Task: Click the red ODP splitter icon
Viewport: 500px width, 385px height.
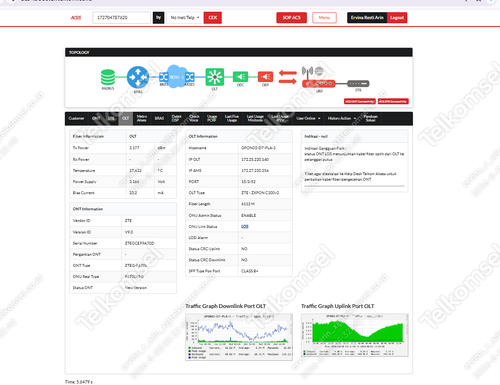Action: 265,77
